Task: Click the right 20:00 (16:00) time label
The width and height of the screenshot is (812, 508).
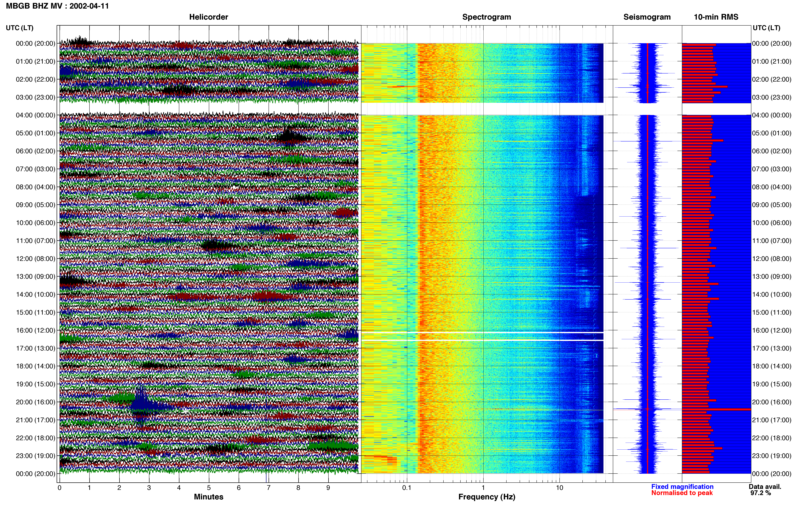Action: 772,402
